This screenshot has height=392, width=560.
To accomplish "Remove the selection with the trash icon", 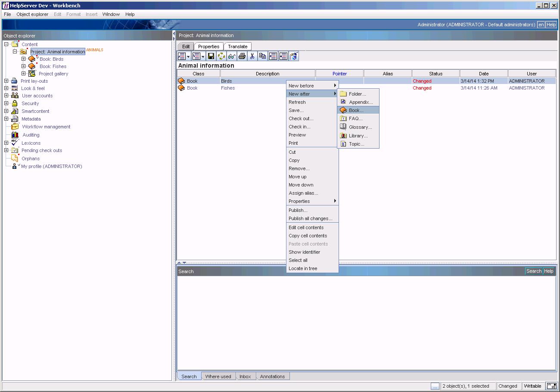I will (294, 56).
